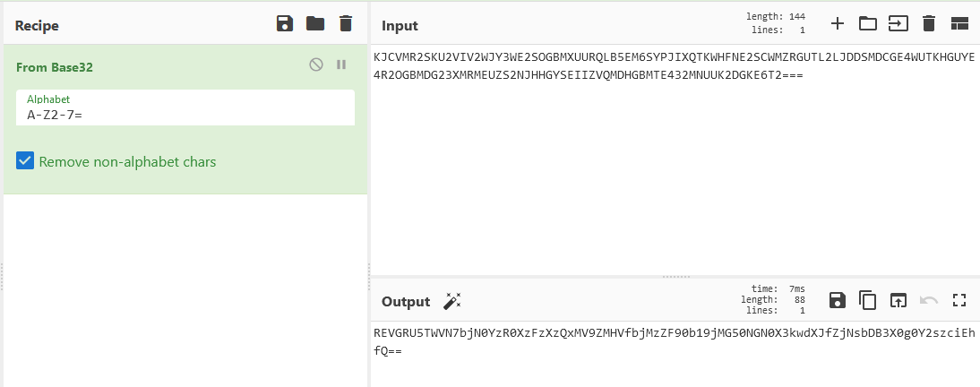Click inside the Base32 input text area
This screenshot has width=980, height=387.
672,161
